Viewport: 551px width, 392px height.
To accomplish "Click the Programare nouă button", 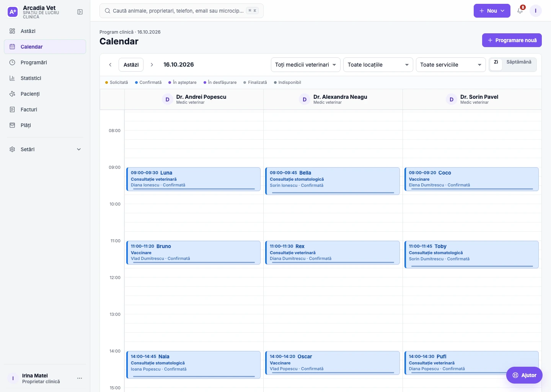I will (512, 40).
